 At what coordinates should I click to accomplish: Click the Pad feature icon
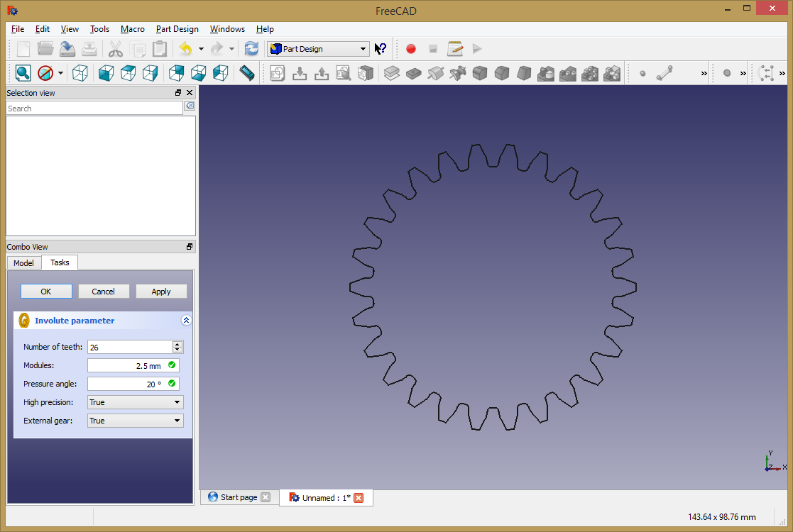391,73
